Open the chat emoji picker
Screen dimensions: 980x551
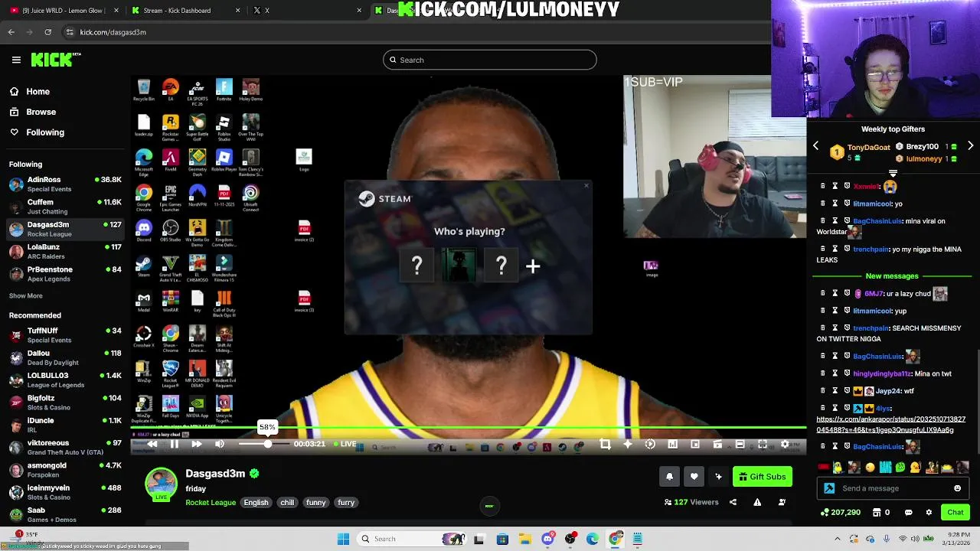pos(958,488)
